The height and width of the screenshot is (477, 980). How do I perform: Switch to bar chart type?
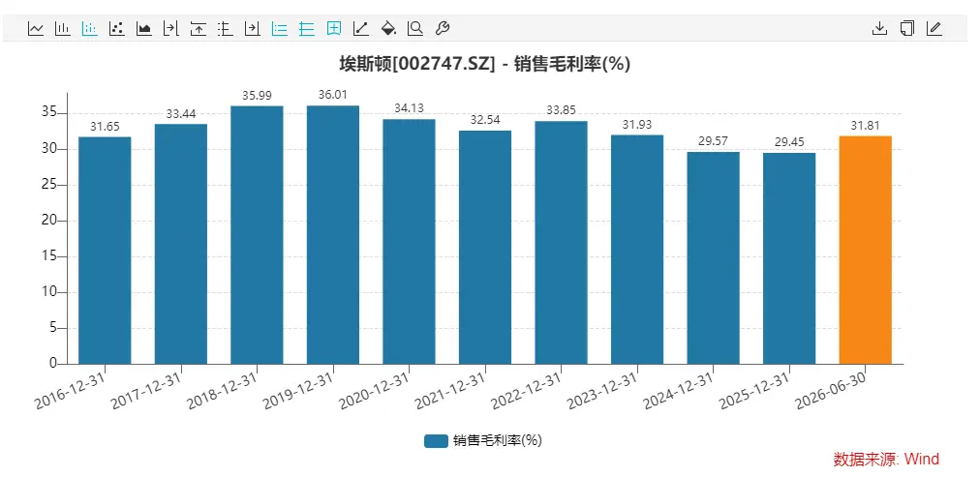(x=63, y=28)
